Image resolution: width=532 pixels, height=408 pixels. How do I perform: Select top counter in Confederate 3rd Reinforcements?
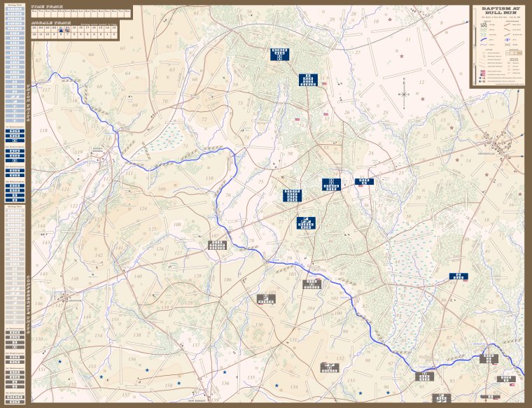[15, 372]
